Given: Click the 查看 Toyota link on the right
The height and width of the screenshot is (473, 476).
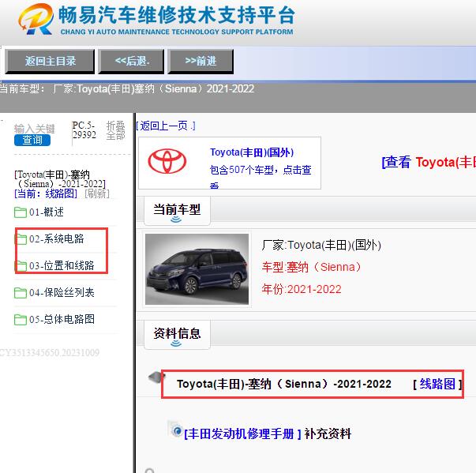Looking at the screenshot, I should point(429,162).
